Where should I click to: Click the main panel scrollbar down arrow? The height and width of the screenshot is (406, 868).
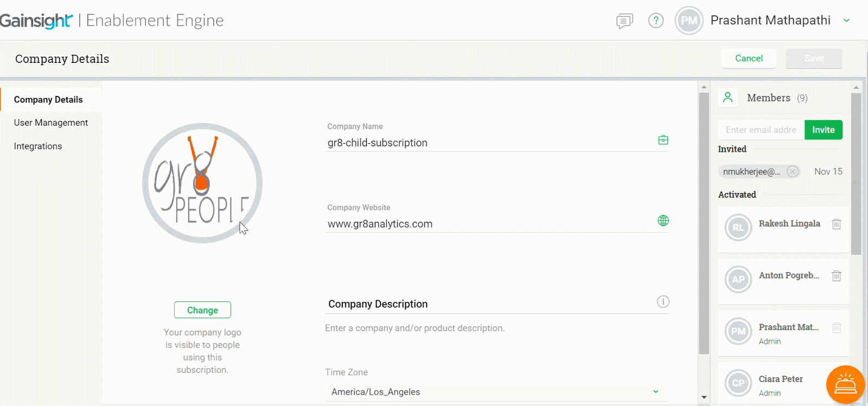coord(704,397)
